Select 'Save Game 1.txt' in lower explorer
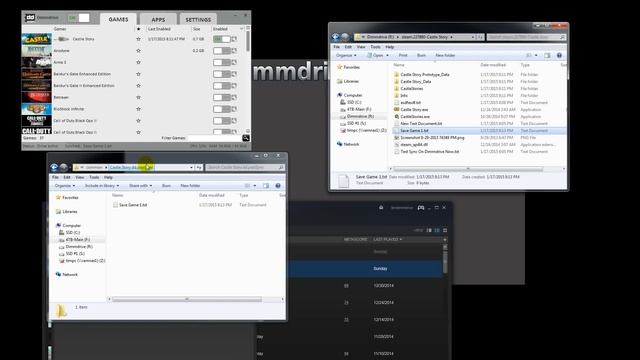The height and width of the screenshot is (360, 640). (133, 205)
